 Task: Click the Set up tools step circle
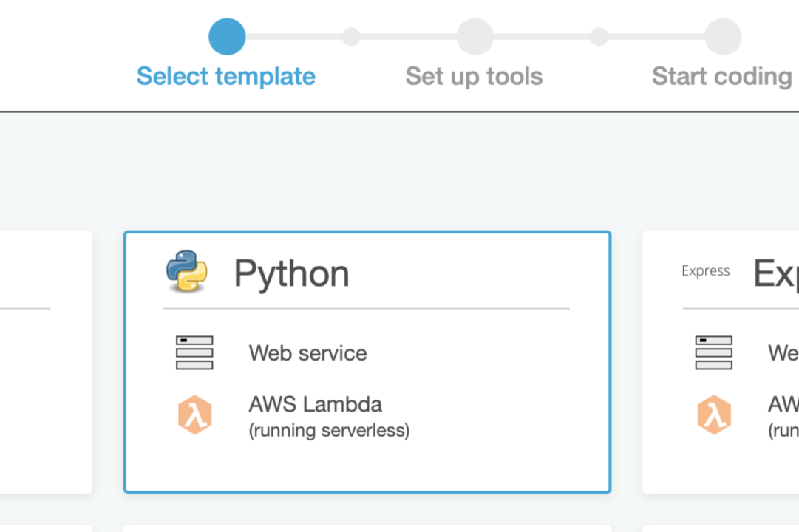pyautogui.click(x=475, y=37)
